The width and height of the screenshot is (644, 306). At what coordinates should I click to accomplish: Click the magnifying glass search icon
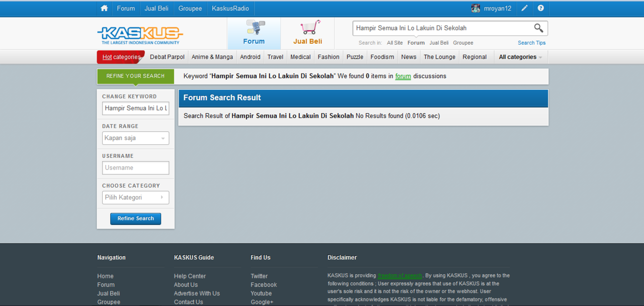[538, 28]
